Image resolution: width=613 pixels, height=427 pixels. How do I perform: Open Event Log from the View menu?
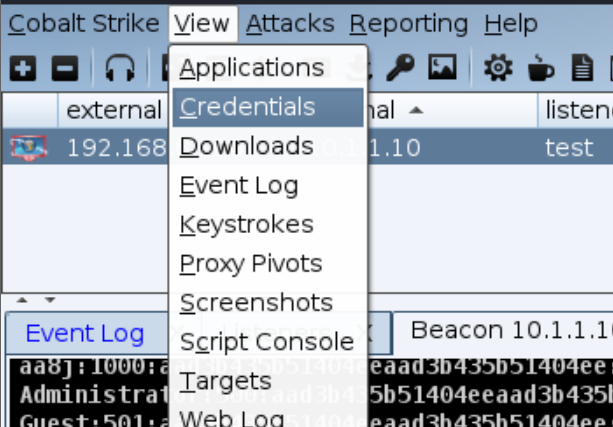click(x=268, y=185)
